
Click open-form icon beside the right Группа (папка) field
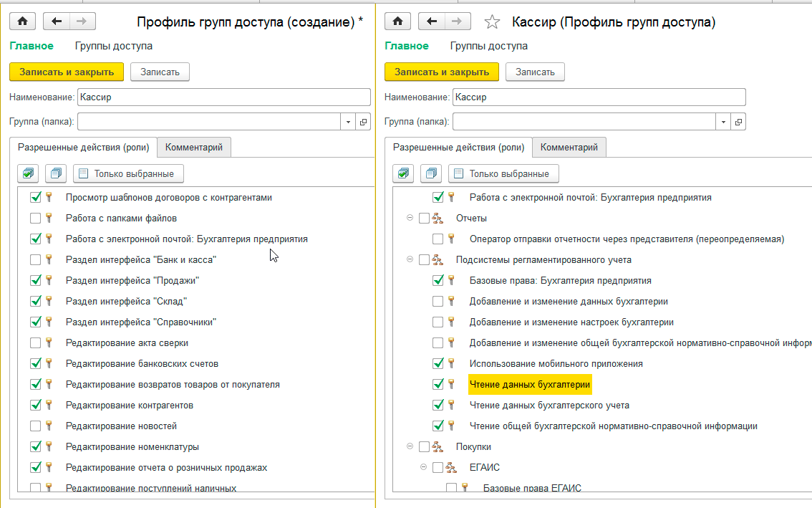(738, 122)
